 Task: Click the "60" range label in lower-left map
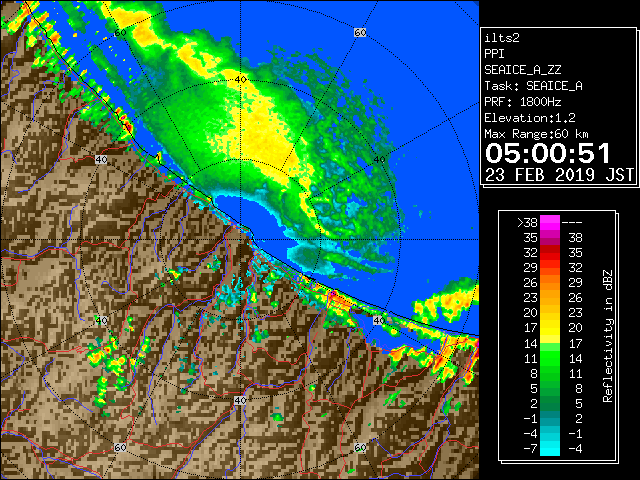[120, 447]
